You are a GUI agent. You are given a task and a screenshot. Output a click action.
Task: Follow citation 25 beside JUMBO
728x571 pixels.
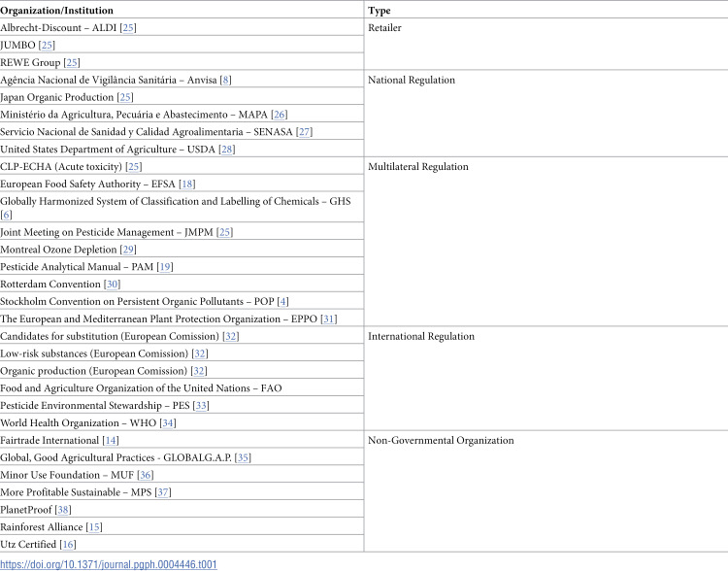click(47, 45)
